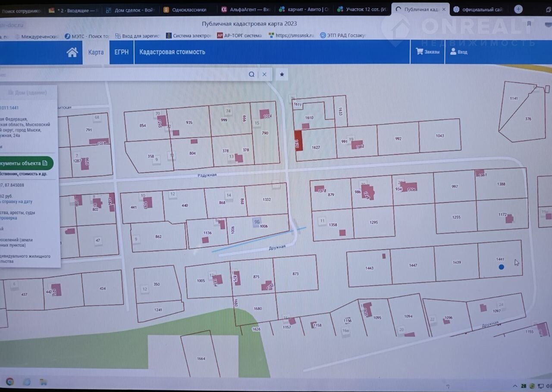This screenshot has height=392, width=552.
Task: Click the Вход user login button
Action: coord(458,52)
